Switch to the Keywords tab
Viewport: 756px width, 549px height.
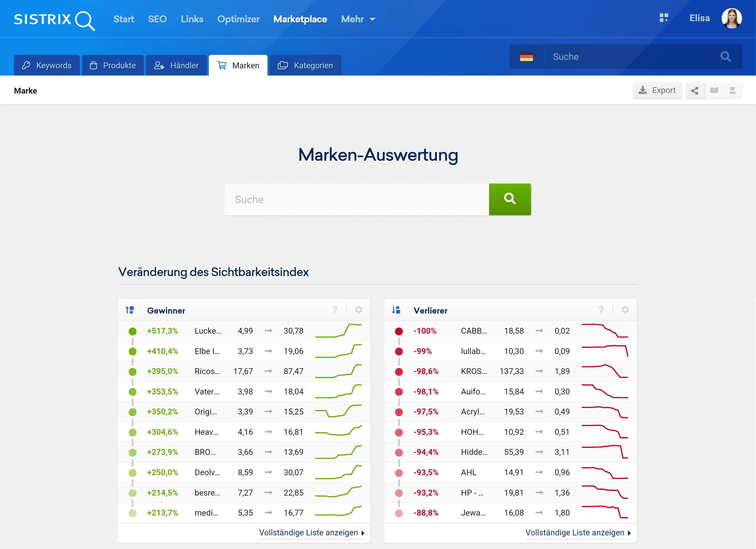[47, 66]
